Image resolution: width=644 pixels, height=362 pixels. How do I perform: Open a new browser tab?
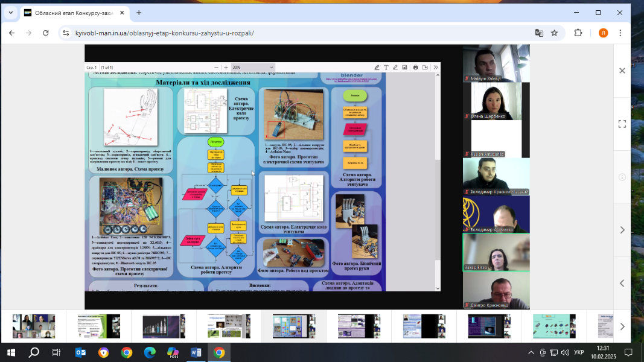[x=139, y=13]
